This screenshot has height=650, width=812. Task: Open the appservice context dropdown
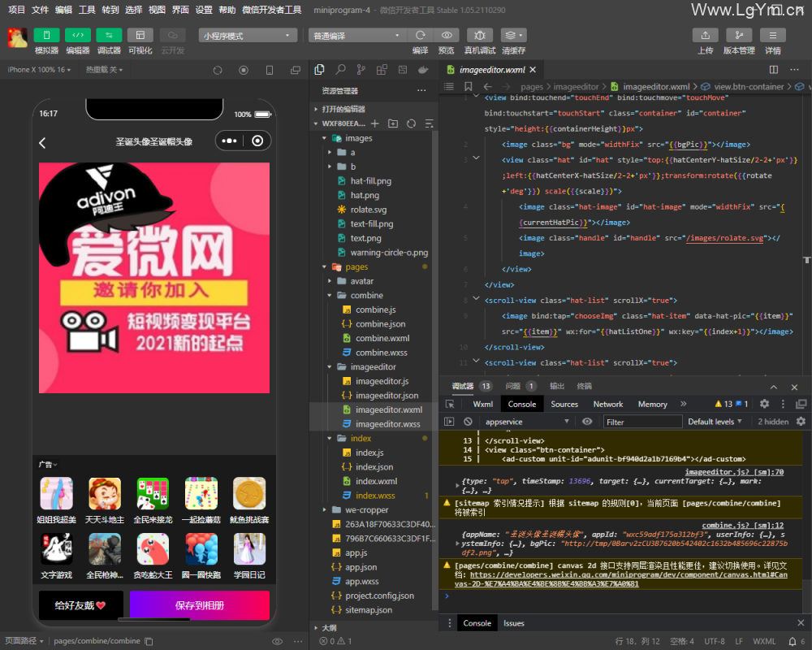coord(527,422)
